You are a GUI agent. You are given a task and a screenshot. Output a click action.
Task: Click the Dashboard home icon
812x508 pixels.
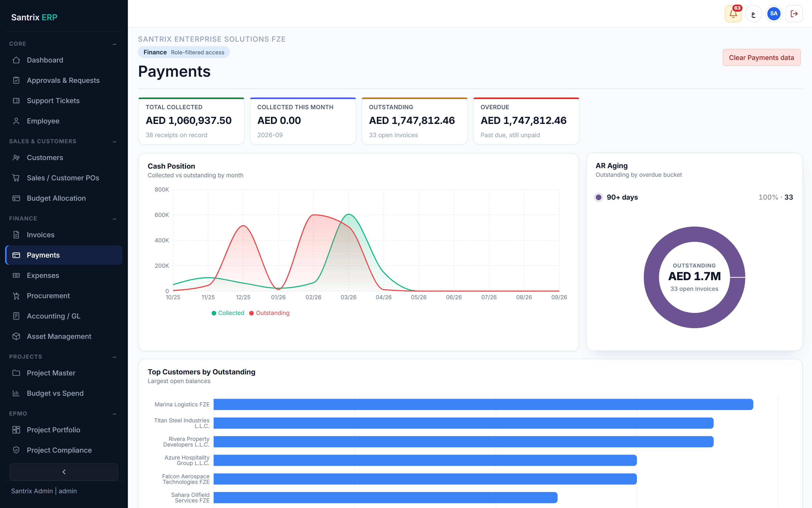[x=16, y=60]
